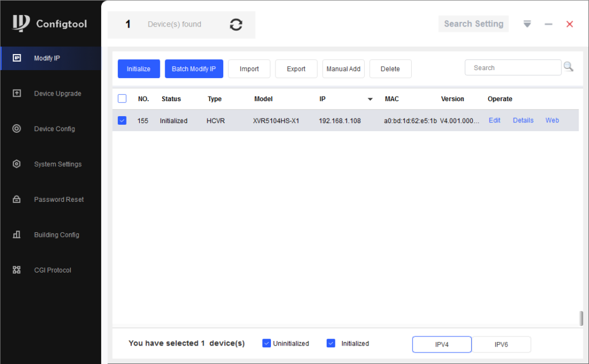
Task: Switch to the IPV6 tab
Action: click(x=501, y=344)
